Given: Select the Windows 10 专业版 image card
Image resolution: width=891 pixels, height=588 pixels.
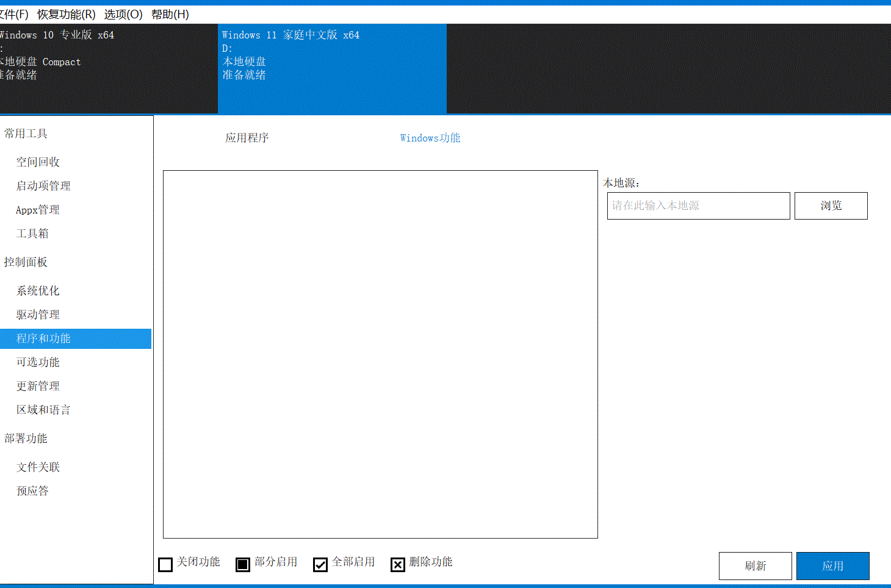Looking at the screenshot, I should point(109,68).
